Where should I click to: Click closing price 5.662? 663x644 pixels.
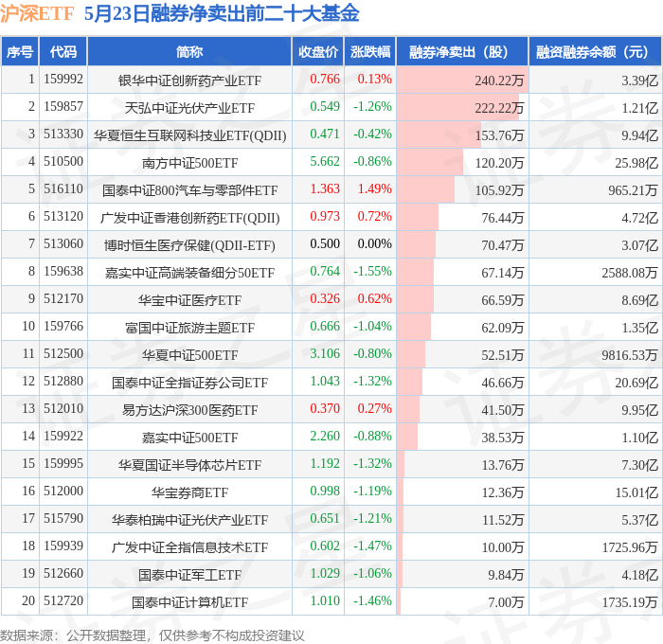click(x=325, y=161)
